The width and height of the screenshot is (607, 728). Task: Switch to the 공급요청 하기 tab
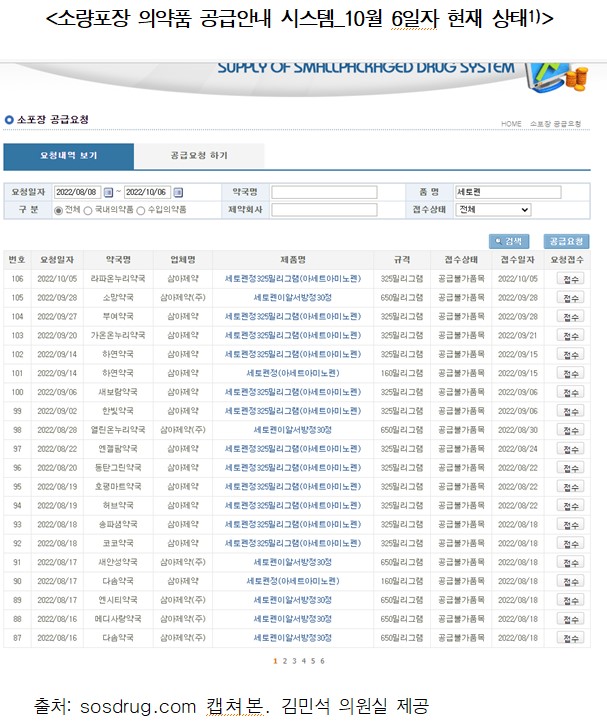[x=198, y=157]
